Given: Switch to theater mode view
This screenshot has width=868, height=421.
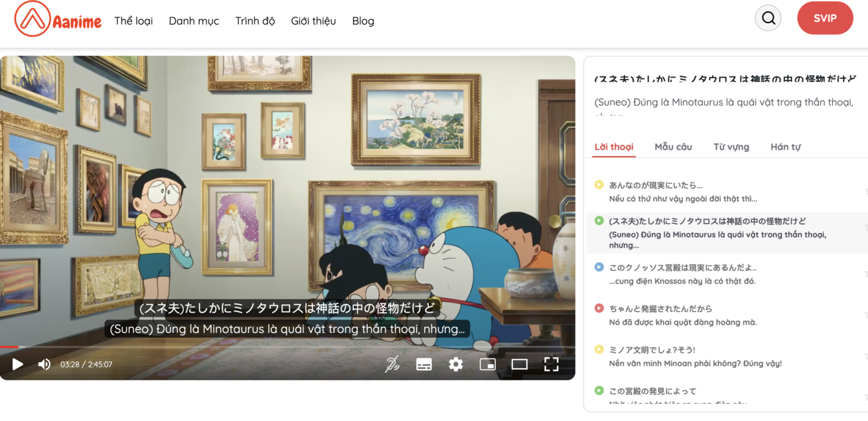Looking at the screenshot, I should (x=520, y=364).
